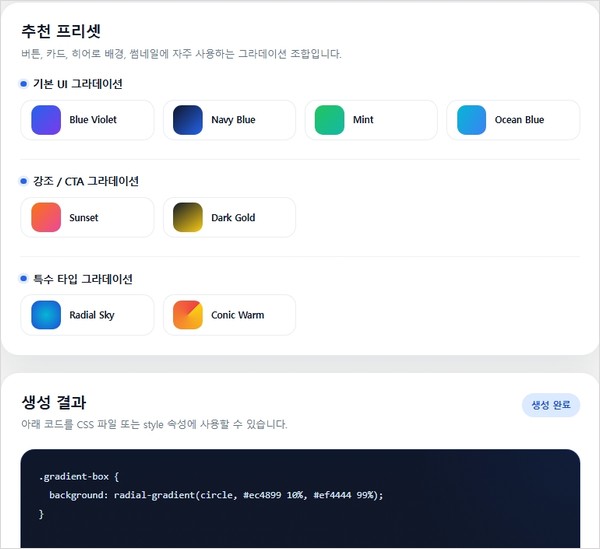Click the 기본 UI 그라데이션 section title
The height and width of the screenshot is (549, 600).
(78, 84)
